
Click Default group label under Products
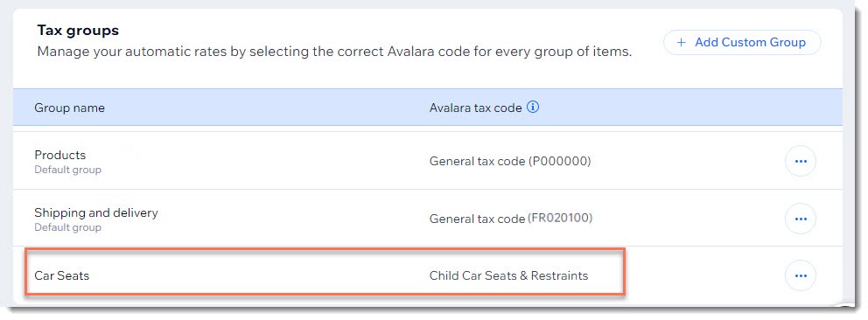coord(67,170)
